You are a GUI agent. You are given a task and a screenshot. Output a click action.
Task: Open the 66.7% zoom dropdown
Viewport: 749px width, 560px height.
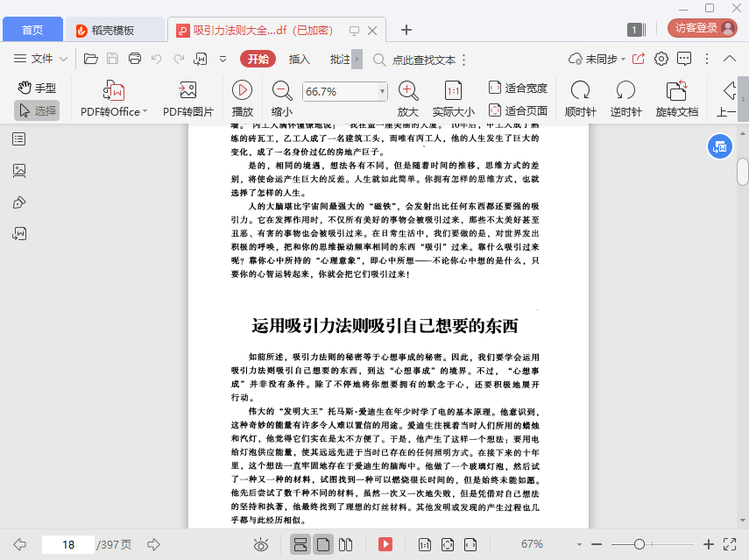[x=382, y=91]
